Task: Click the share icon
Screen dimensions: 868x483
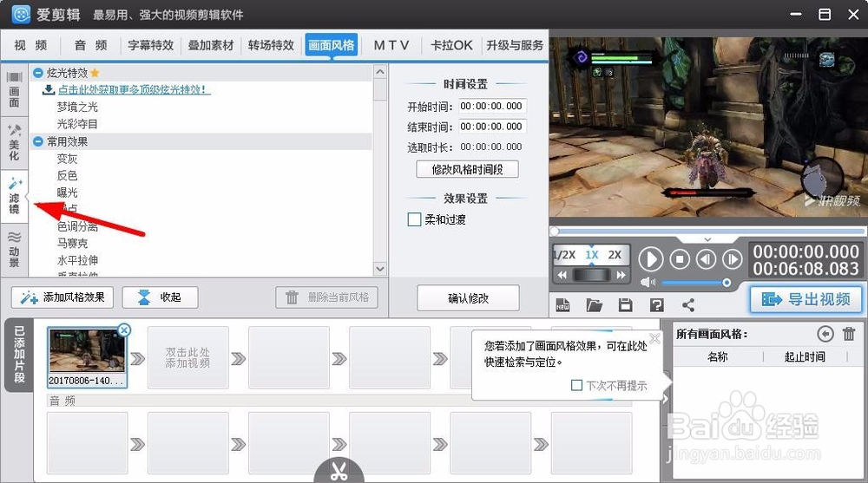Action: click(x=688, y=305)
